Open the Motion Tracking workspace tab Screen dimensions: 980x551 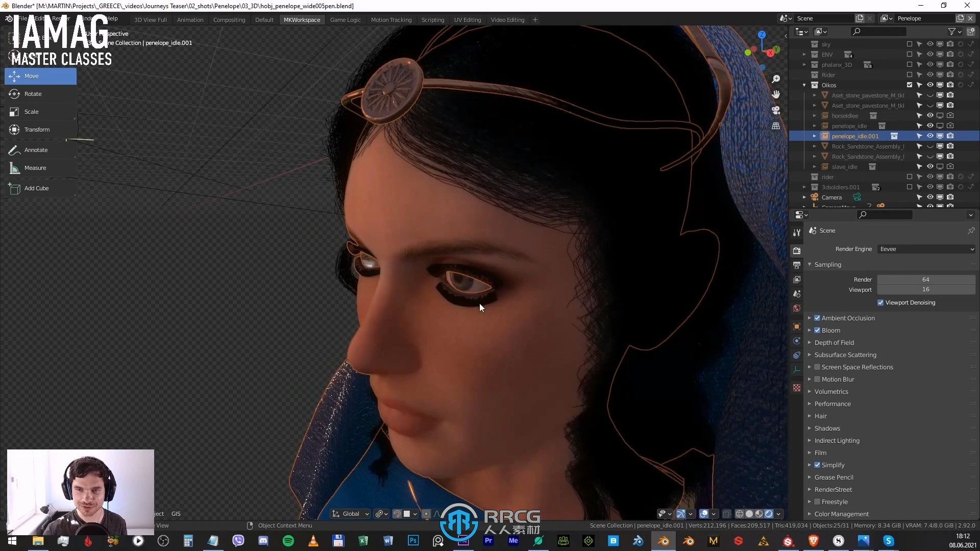[x=391, y=19]
